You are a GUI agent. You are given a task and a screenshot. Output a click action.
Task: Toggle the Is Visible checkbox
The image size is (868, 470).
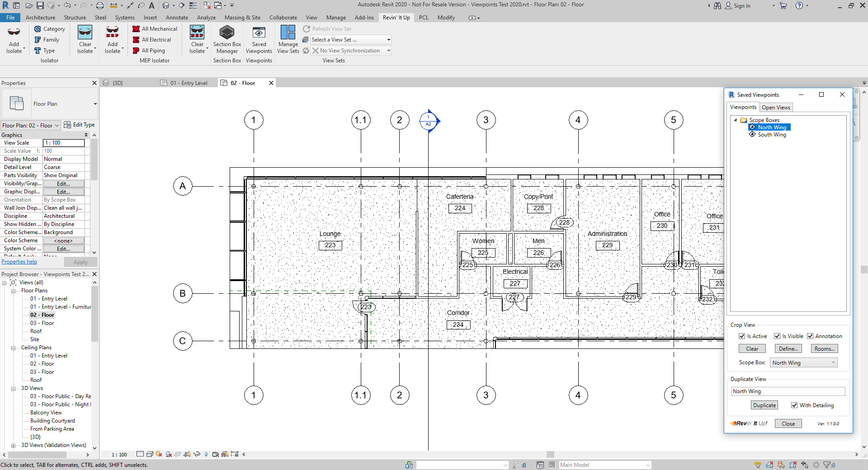tap(777, 336)
